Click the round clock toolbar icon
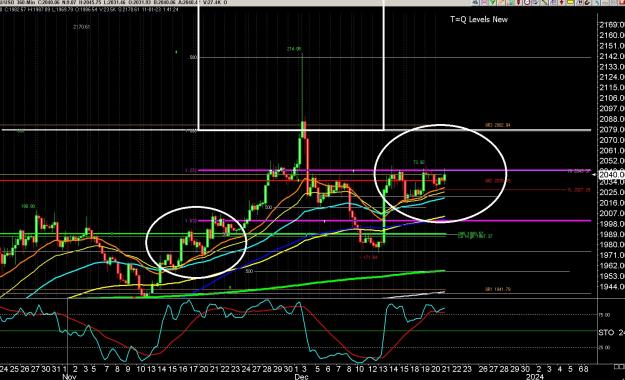This screenshot has height=380, width=625. point(527,2)
